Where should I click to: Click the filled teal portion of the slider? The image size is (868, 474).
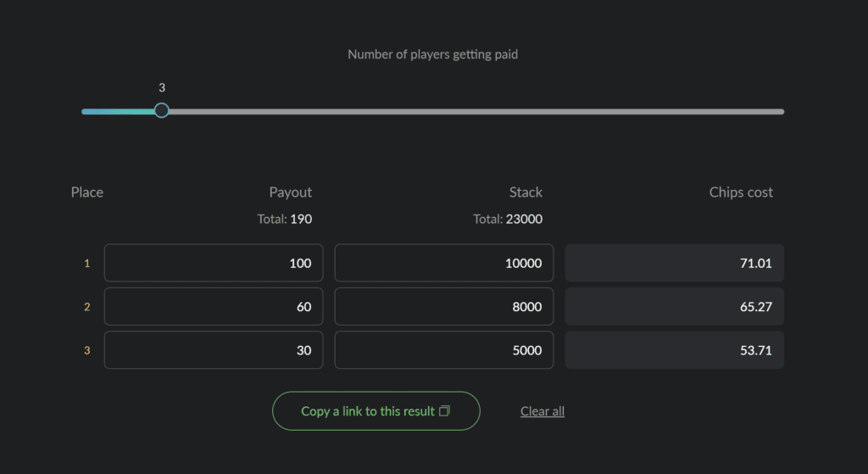(x=118, y=112)
